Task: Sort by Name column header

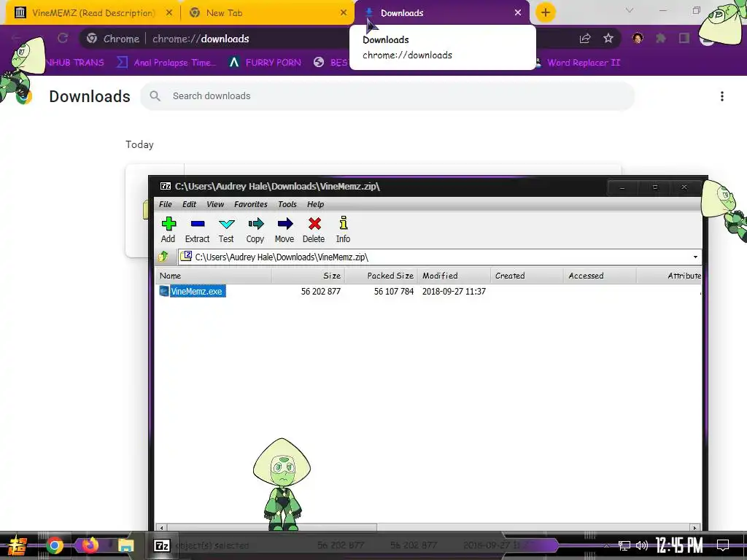Action: click(x=214, y=276)
